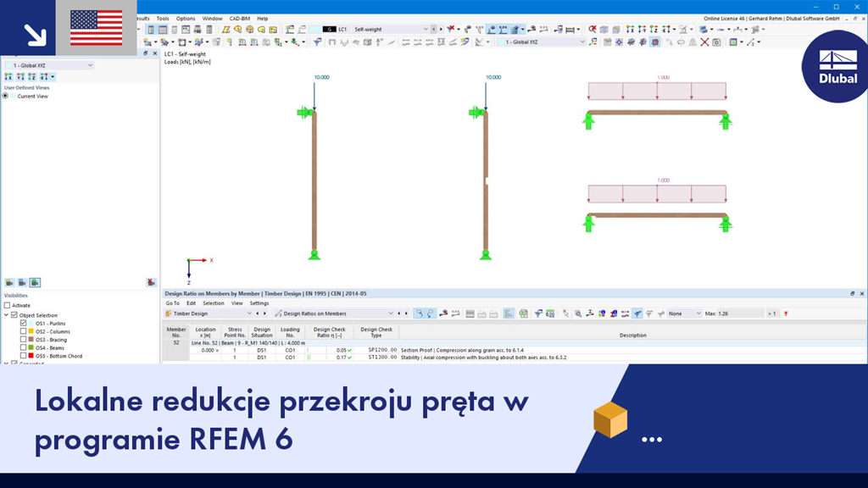Screen dimensions: 868x488
Task: Open the 1 - Global XYZ toolbar dropdown
Action: coord(581,42)
